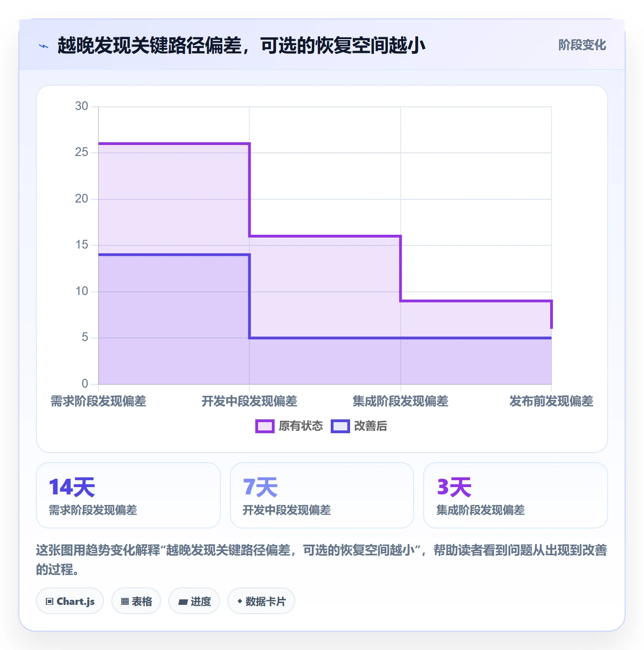Click the diamond icon in the 数据卡片 tag
The height and width of the screenshot is (650, 644).
[240, 601]
